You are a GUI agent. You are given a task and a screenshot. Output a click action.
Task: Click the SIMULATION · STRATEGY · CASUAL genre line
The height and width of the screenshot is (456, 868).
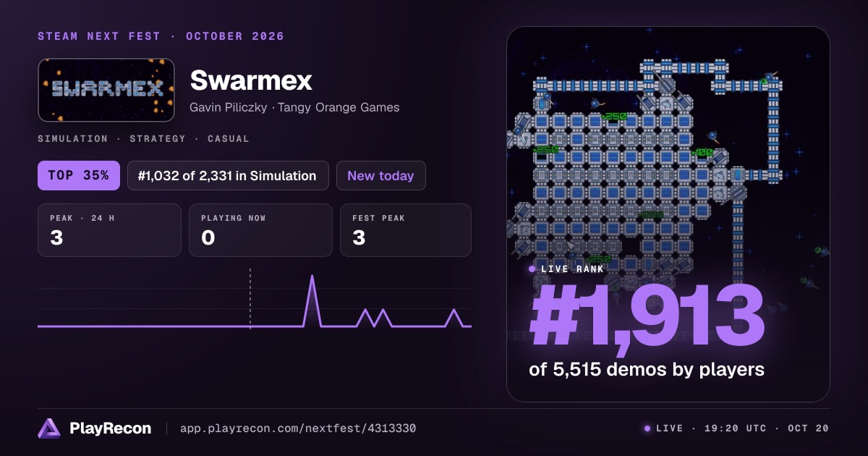(143, 138)
